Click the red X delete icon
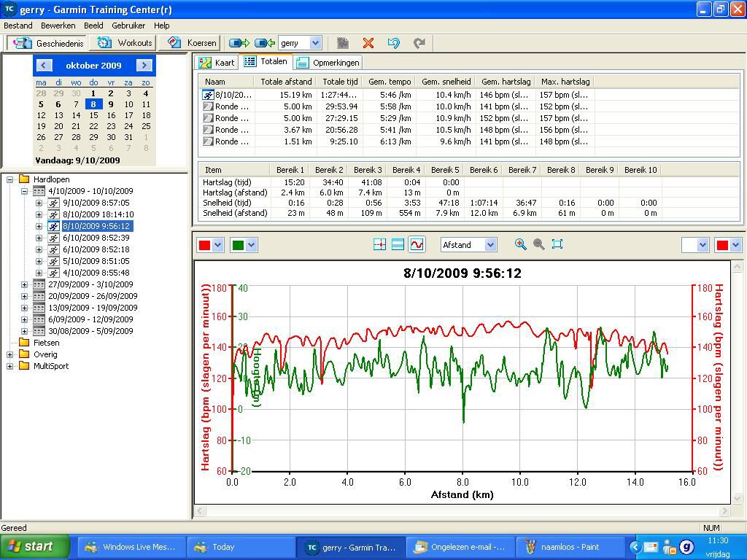This screenshot has width=747, height=560. tap(368, 43)
